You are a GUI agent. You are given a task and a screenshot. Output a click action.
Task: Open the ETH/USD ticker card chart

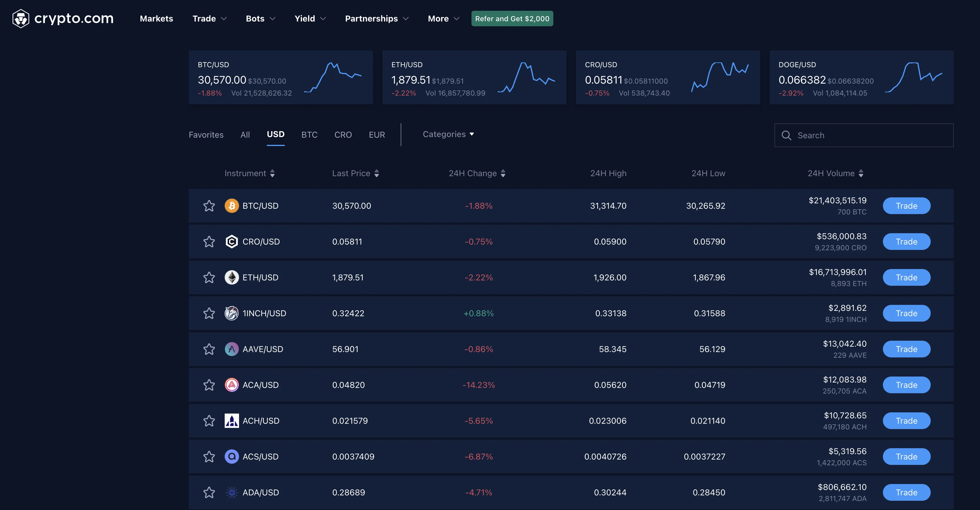[526, 78]
